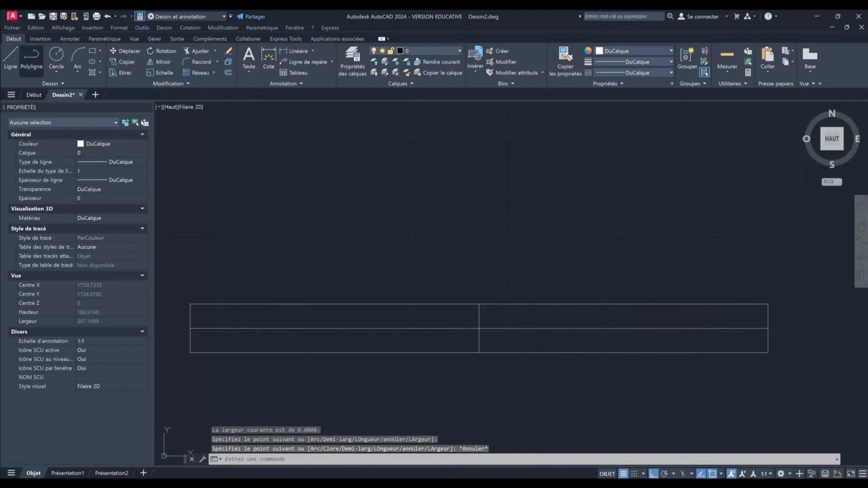Image resolution: width=868 pixels, height=488 pixels.
Task: Click the Partager share icon
Action: pos(251,17)
